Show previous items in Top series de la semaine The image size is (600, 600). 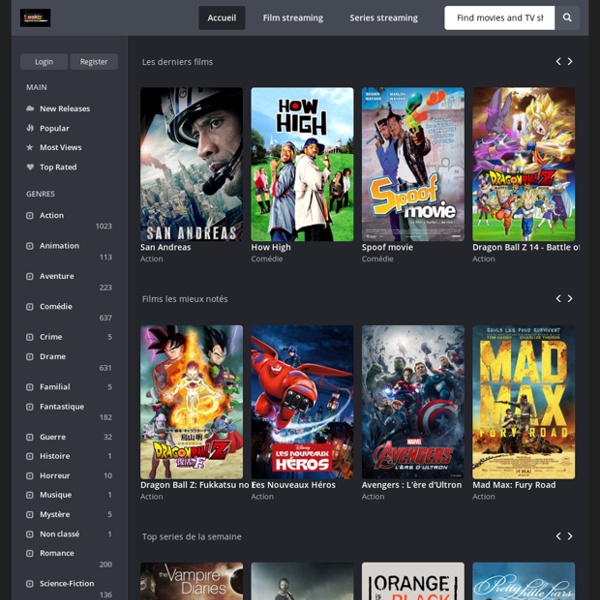click(x=558, y=536)
